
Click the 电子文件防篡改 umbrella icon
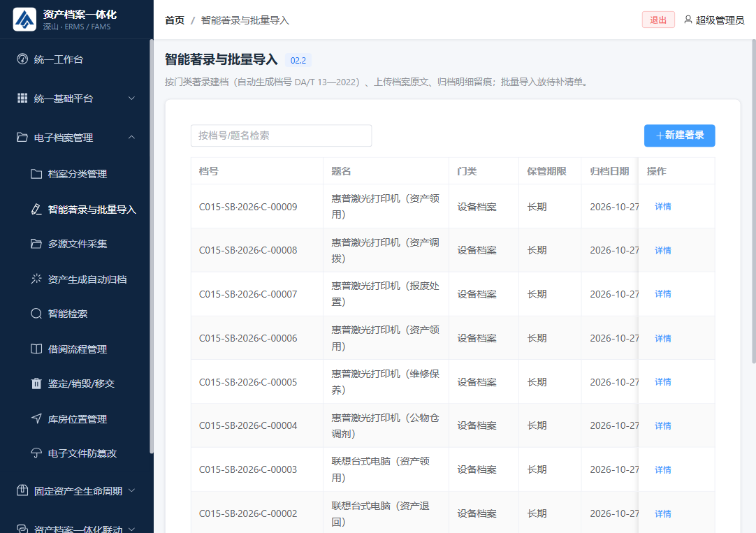(36, 453)
